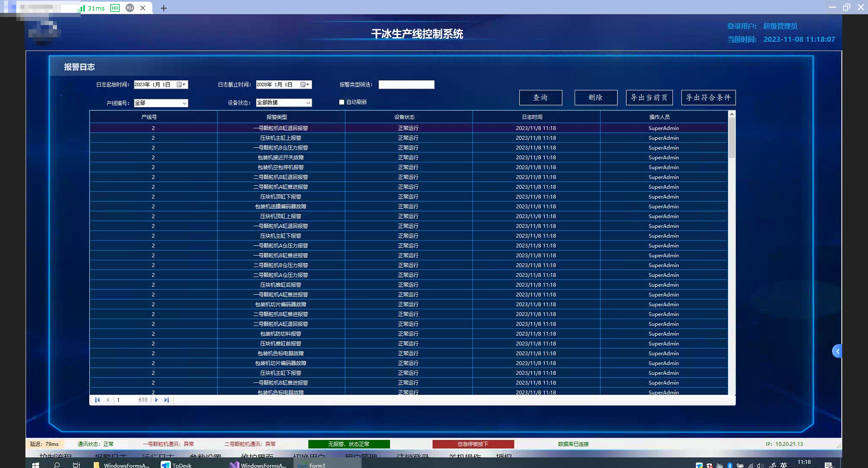This screenshot has width=868, height=468.
Task: Go to first page of alarm log
Action: (97, 400)
